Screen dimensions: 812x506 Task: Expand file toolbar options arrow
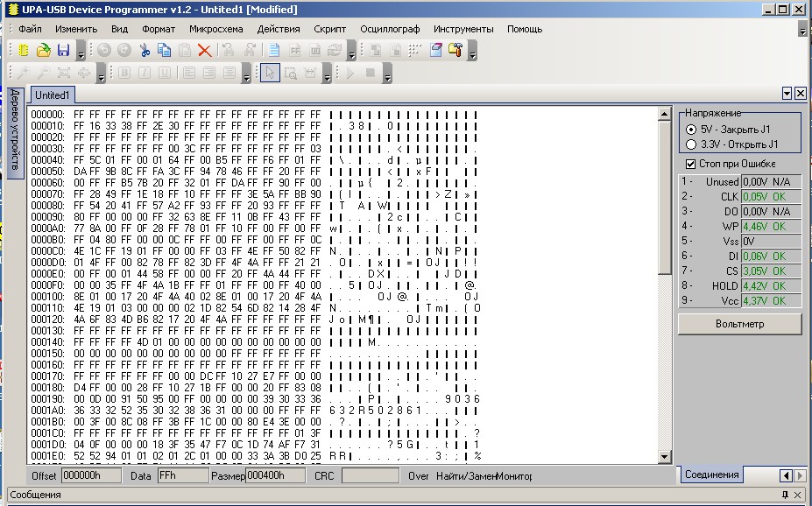[x=81, y=51]
